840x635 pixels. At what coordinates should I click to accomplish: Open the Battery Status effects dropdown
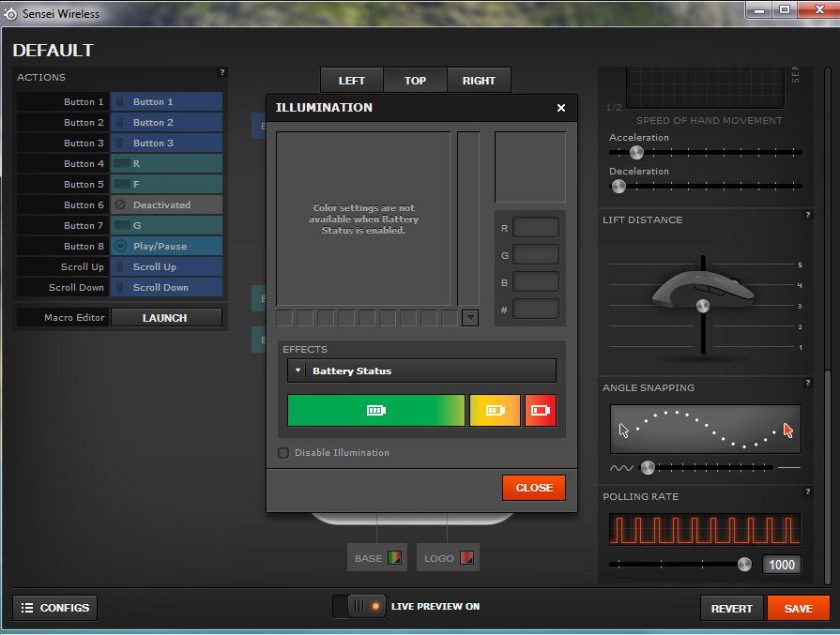[x=421, y=371]
